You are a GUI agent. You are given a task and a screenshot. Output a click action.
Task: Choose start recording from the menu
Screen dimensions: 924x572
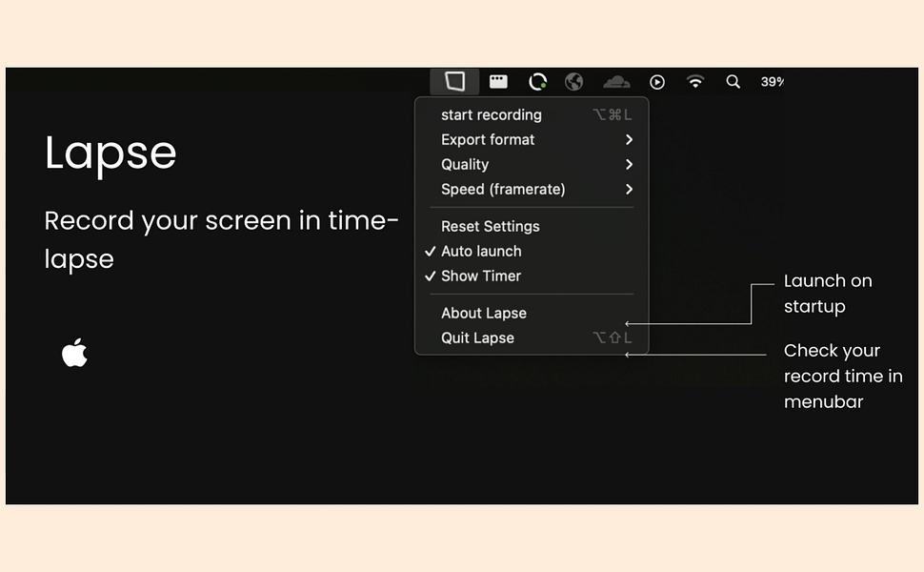[532, 115]
